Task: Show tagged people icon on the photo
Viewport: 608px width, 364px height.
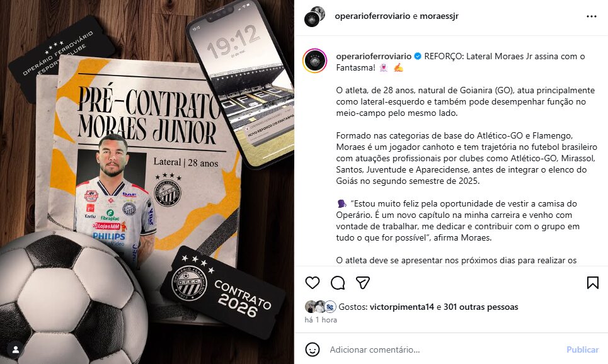Action: tap(16, 350)
